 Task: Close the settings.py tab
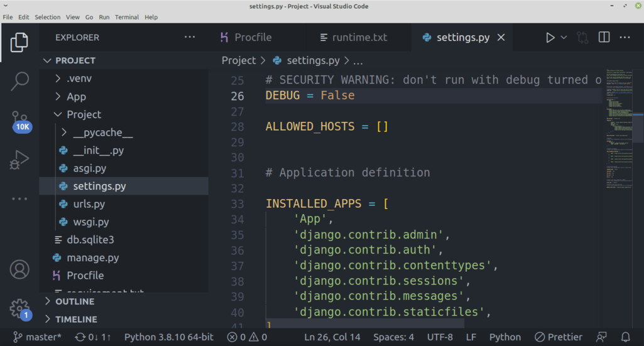501,37
